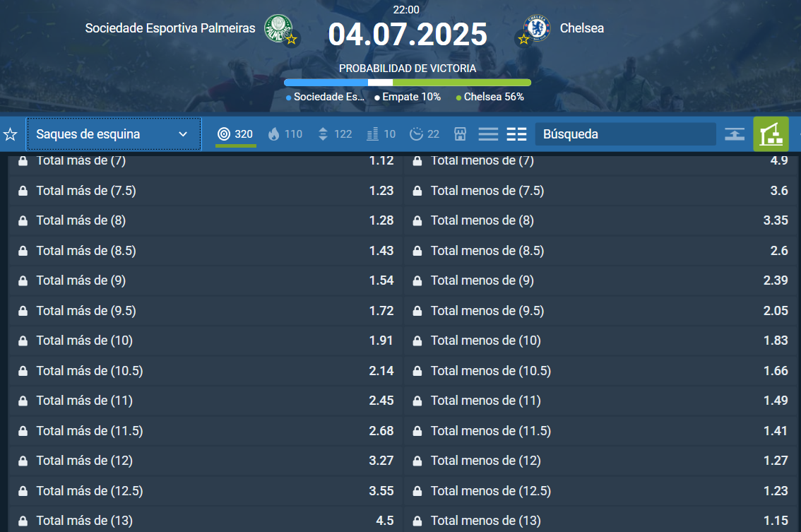
Task: Select Total menos de (7.5) at 3.6
Action: pyautogui.click(x=600, y=191)
